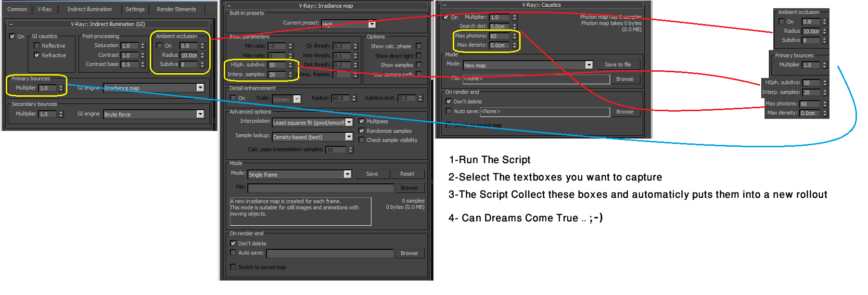
Task: Go to the Settings tab
Action: pos(135,9)
